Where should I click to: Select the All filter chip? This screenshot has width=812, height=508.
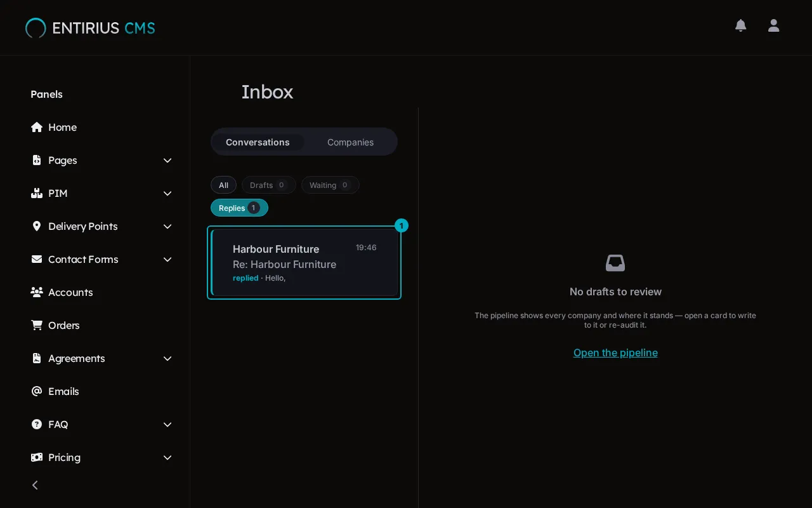223,185
